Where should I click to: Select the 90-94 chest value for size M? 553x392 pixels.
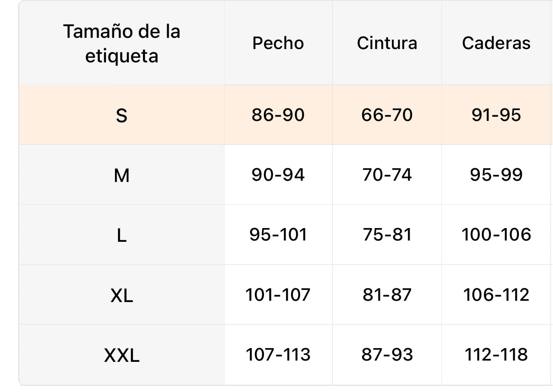(x=278, y=175)
